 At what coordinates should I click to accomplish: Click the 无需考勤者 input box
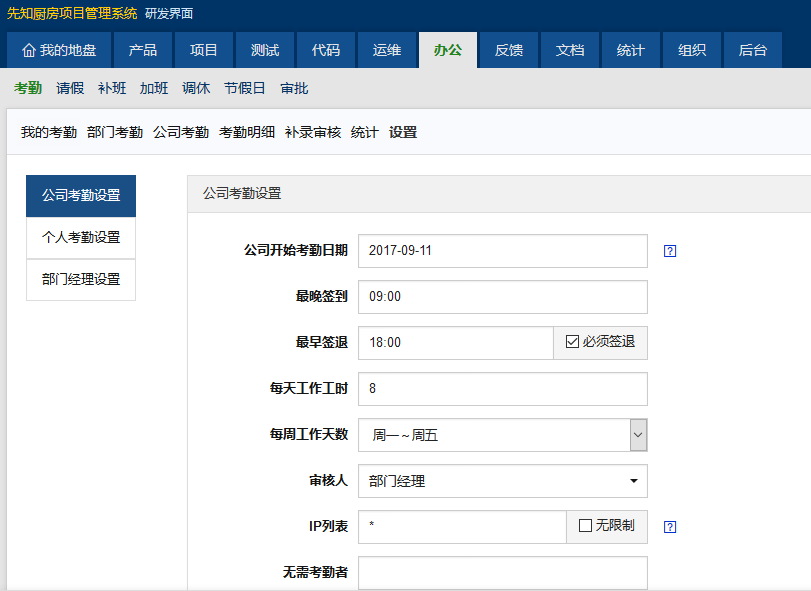click(502, 573)
